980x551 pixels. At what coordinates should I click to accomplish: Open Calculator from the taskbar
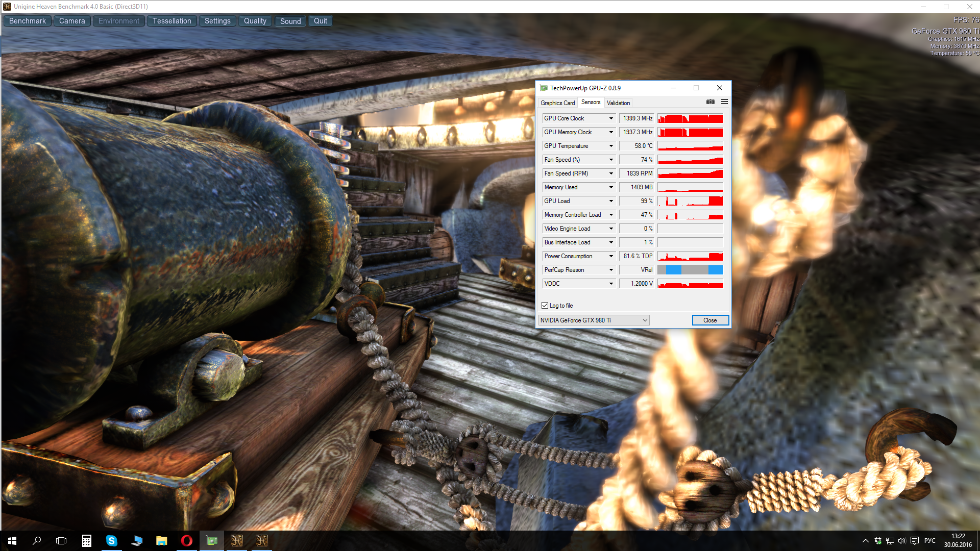click(87, 541)
